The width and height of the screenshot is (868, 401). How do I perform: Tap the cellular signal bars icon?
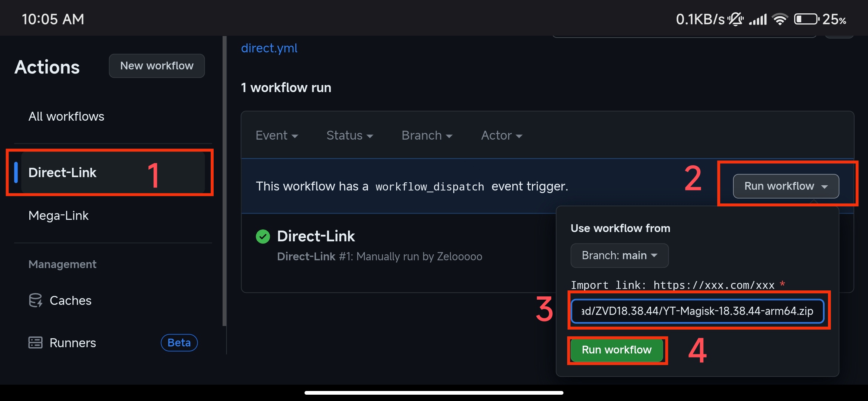pos(758,19)
